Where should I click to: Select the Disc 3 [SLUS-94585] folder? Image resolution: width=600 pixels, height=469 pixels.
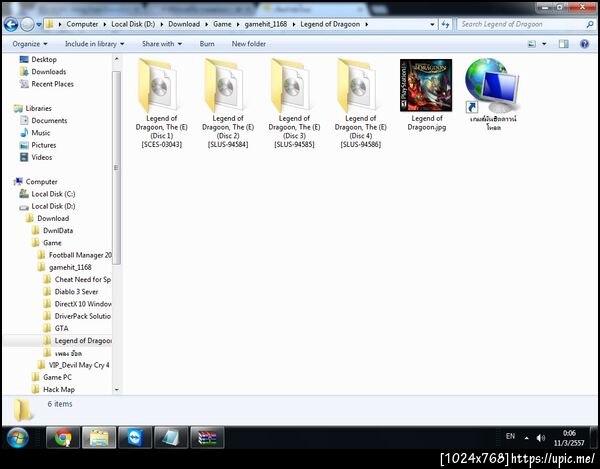coord(294,103)
